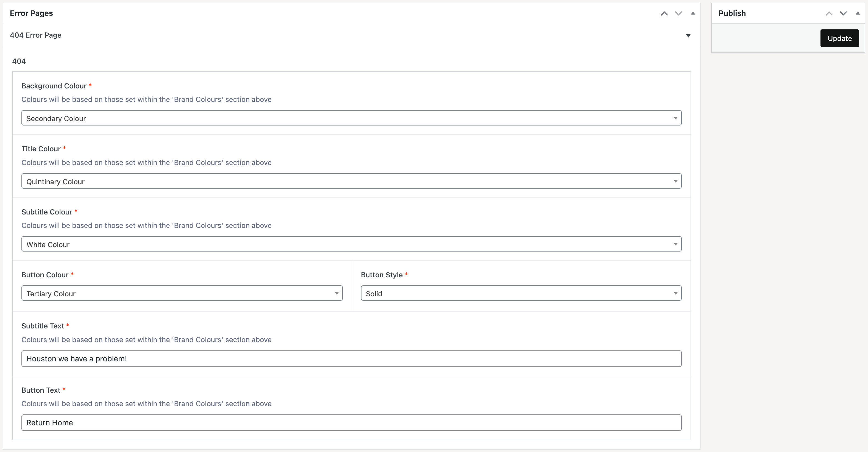Open Button Style Solid dropdown
The image size is (868, 452).
(x=521, y=293)
